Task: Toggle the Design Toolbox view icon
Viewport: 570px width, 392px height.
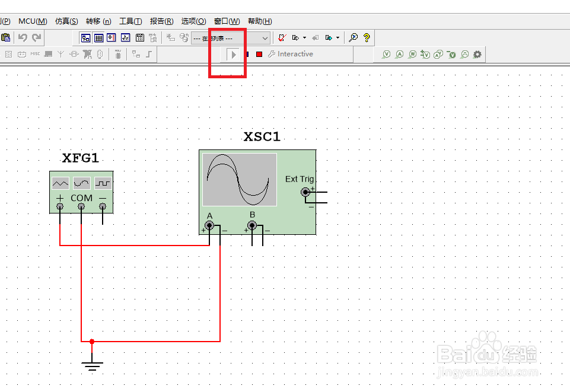Action: pyautogui.click(x=86, y=38)
